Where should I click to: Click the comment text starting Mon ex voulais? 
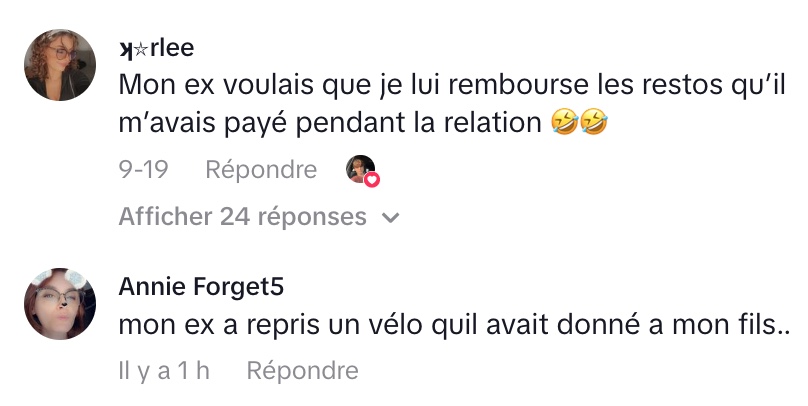(x=452, y=105)
